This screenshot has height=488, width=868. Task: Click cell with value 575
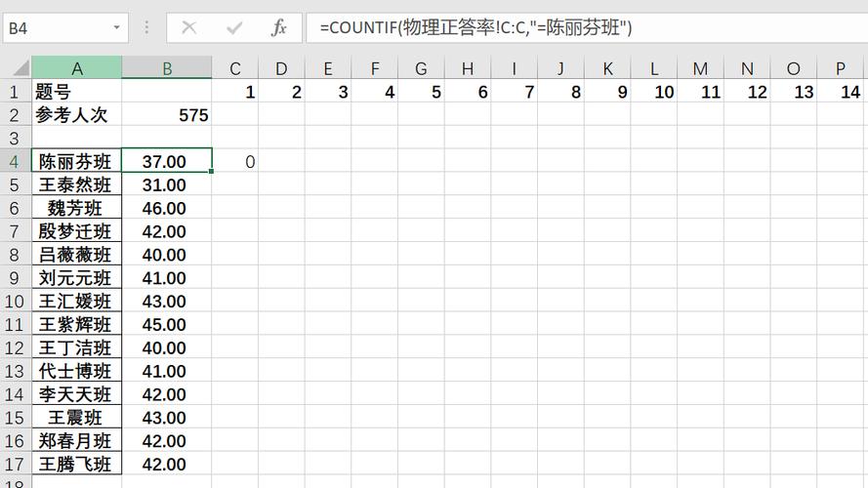[x=167, y=115]
